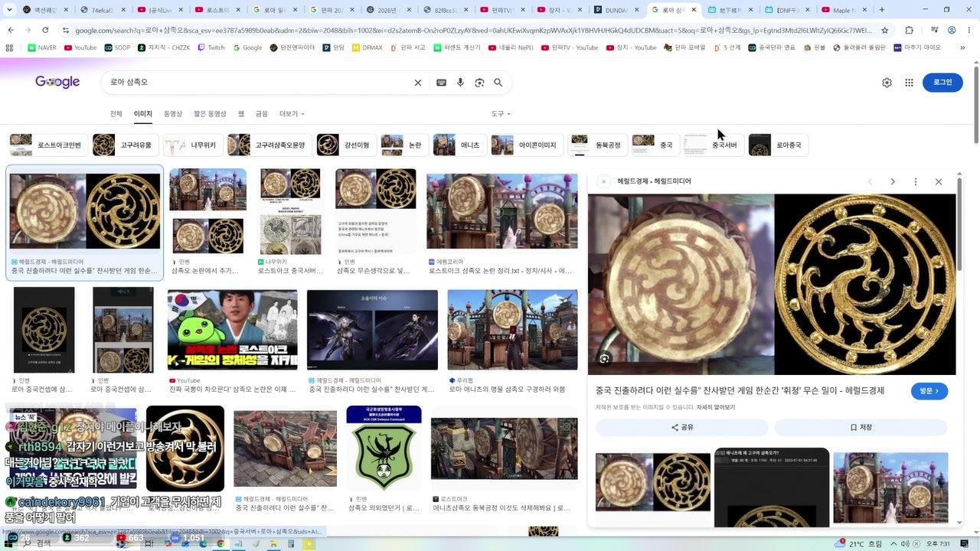Search by image with Google Lens

479,83
